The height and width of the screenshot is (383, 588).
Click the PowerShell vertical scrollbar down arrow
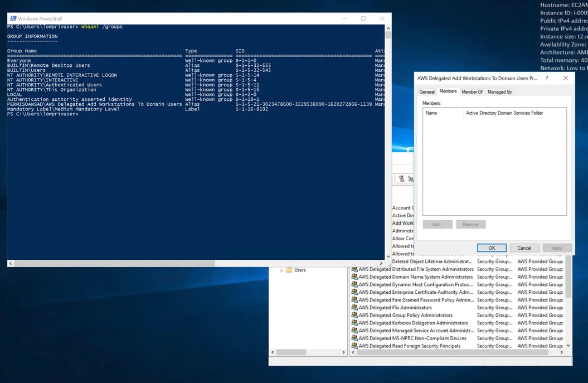pos(388,256)
